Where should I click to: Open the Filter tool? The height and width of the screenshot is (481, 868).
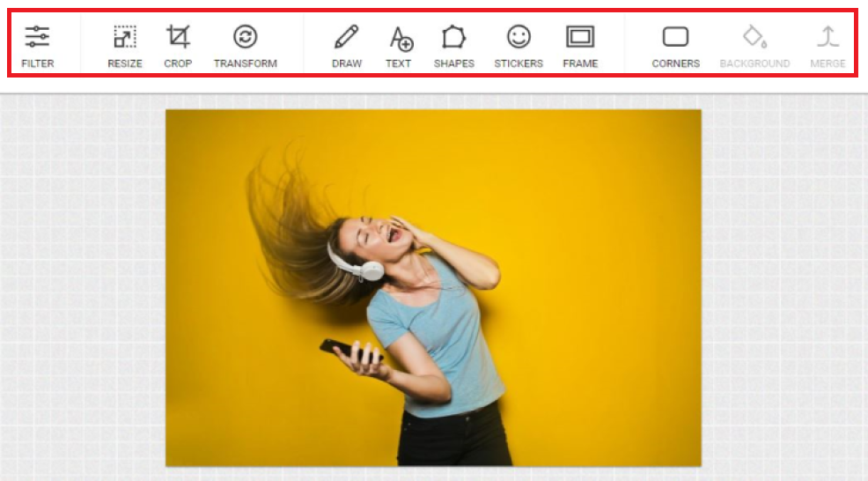(38, 47)
